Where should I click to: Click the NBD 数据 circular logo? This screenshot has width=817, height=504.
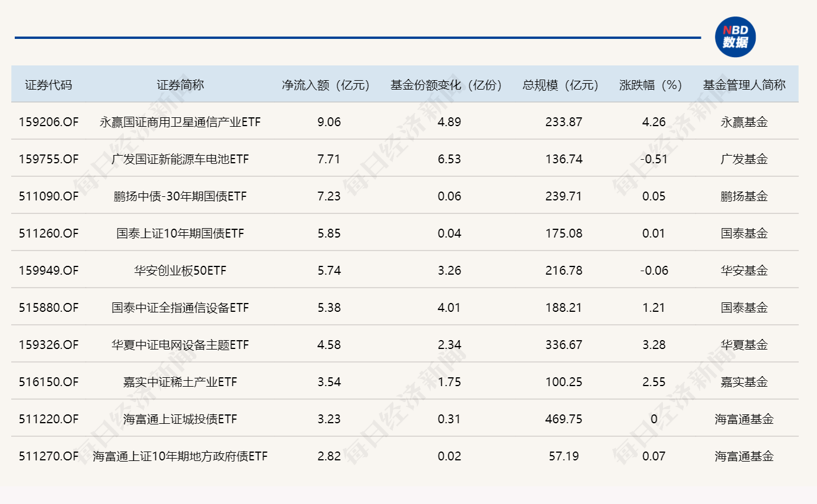coord(736,37)
